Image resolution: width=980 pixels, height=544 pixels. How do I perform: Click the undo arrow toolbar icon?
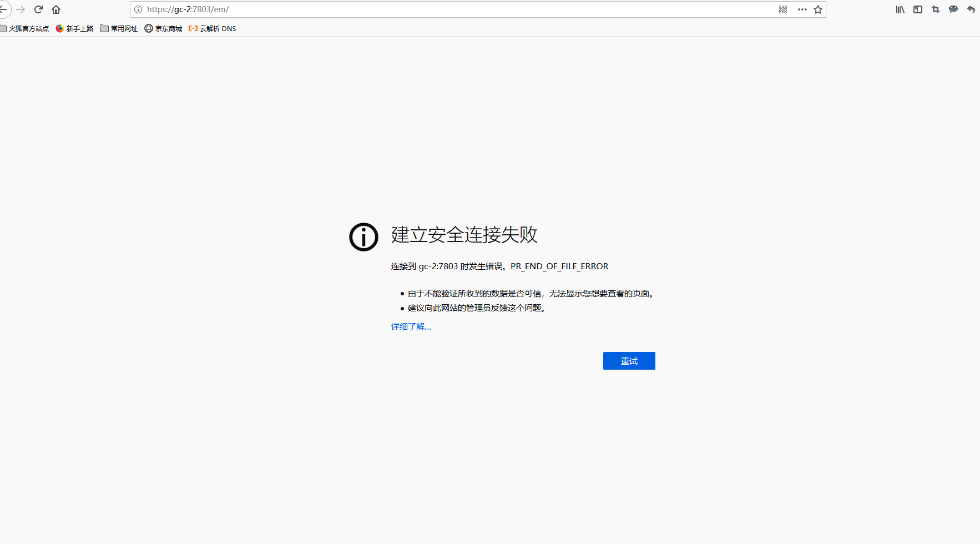[971, 9]
